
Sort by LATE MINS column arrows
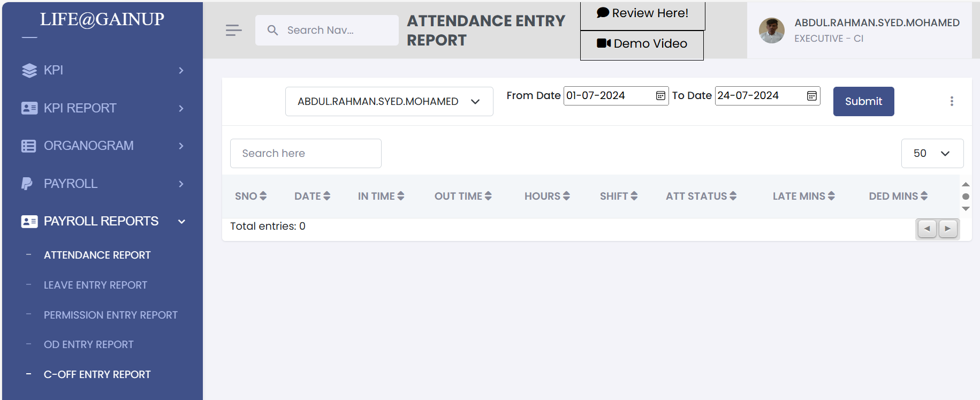tap(831, 196)
